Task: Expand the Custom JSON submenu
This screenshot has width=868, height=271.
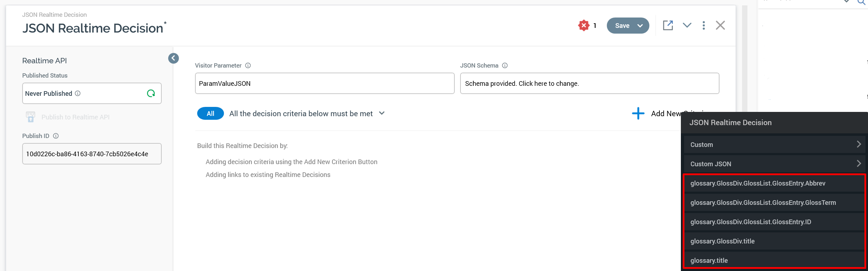Action: 774,164
